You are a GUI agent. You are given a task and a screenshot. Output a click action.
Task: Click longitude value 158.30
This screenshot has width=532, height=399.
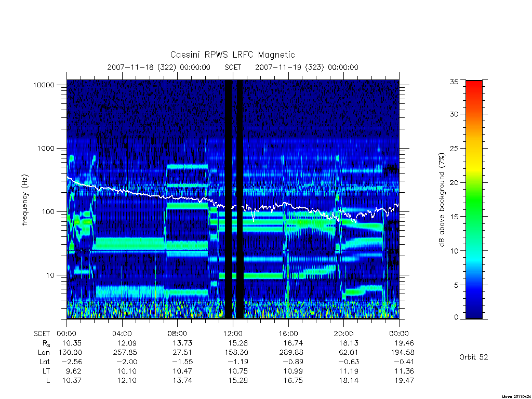click(236, 353)
